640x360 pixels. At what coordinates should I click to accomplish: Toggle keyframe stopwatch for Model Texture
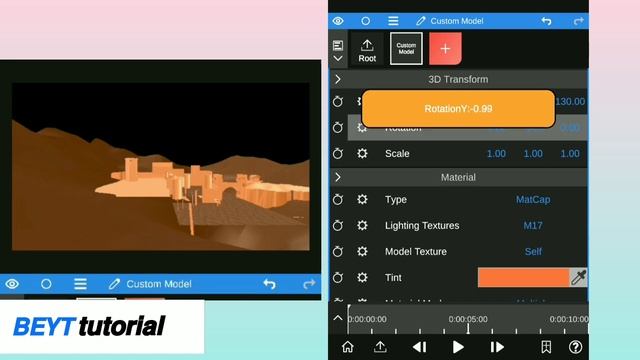coord(338,251)
